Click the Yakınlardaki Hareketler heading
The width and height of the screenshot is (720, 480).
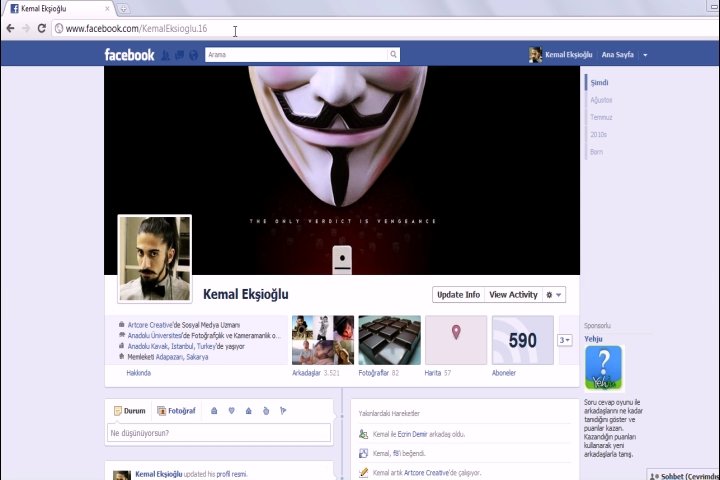[389, 413]
